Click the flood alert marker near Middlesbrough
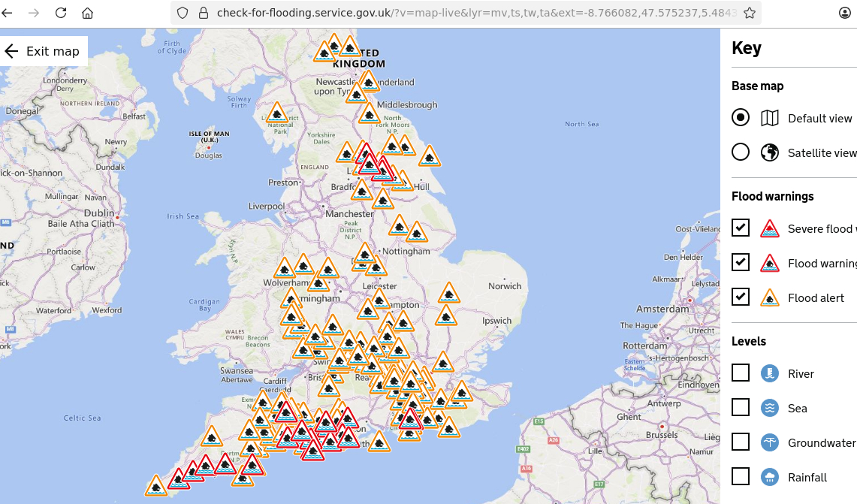This screenshot has height=504, width=857. click(x=369, y=115)
